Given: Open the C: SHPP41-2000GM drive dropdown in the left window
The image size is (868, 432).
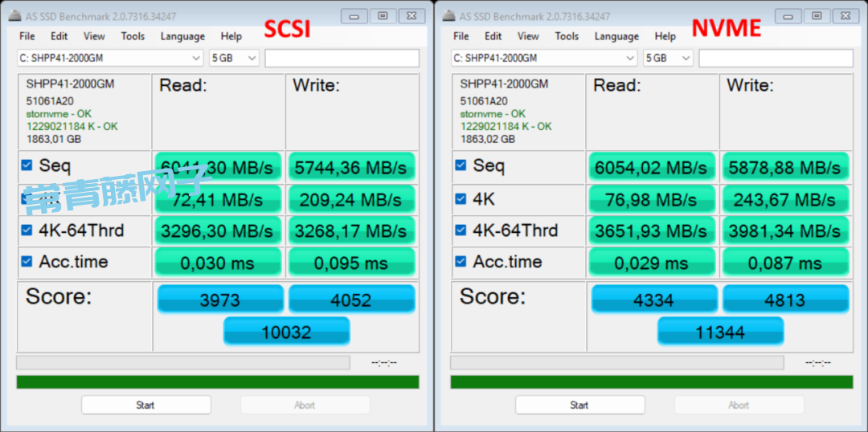Looking at the screenshot, I should tap(111, 58).
